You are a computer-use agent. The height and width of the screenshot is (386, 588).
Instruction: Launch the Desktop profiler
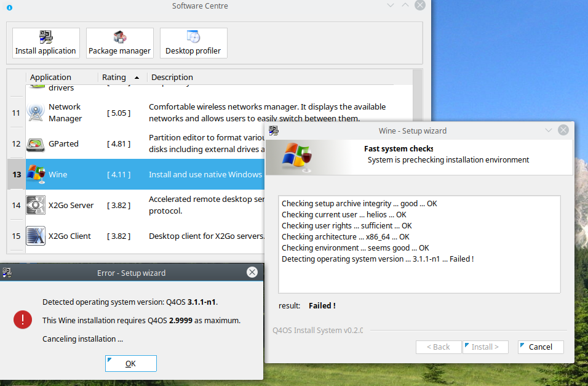[194, 43]
